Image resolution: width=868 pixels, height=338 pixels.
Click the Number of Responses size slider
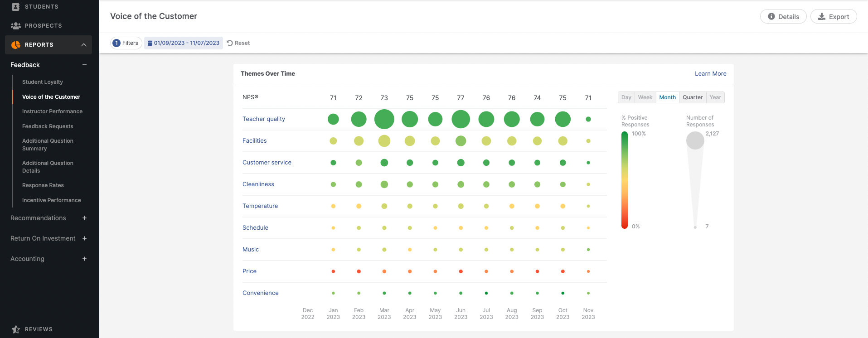tap(695, 140)
